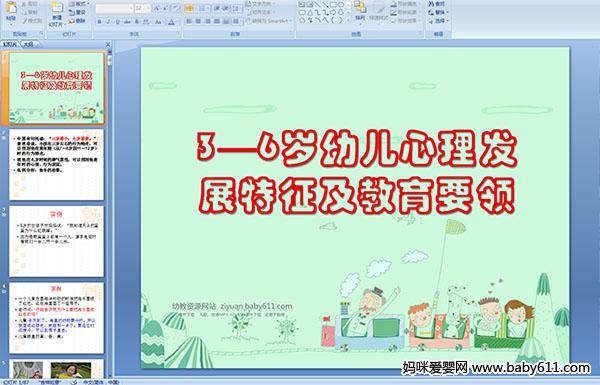The width and height of the screenshot is (600, 385).
Task: Select the oval shape in shapes gallery
Action: pos(341,4)
